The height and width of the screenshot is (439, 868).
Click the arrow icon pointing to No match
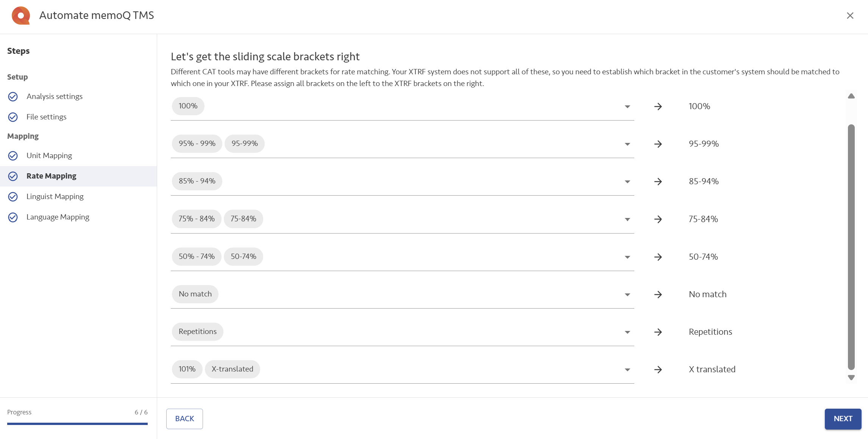(x=658, y=295)
